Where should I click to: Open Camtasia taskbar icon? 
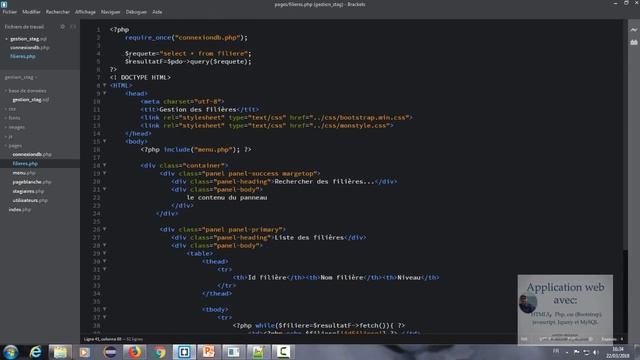click(283, 352)
